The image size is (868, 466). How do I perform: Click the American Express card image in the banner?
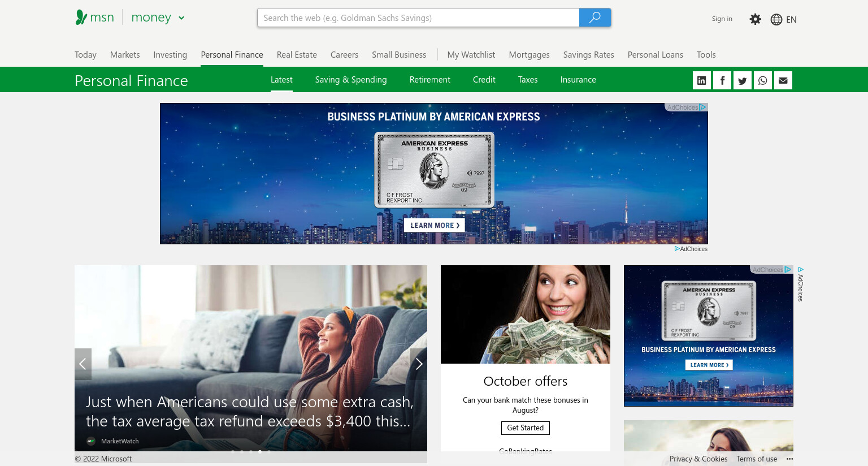[x=435, y=170]
